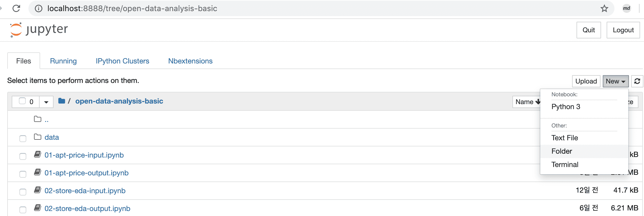Expand the select-all dropdown arrow
Viewport: 644px width, 216px height.
46,102
